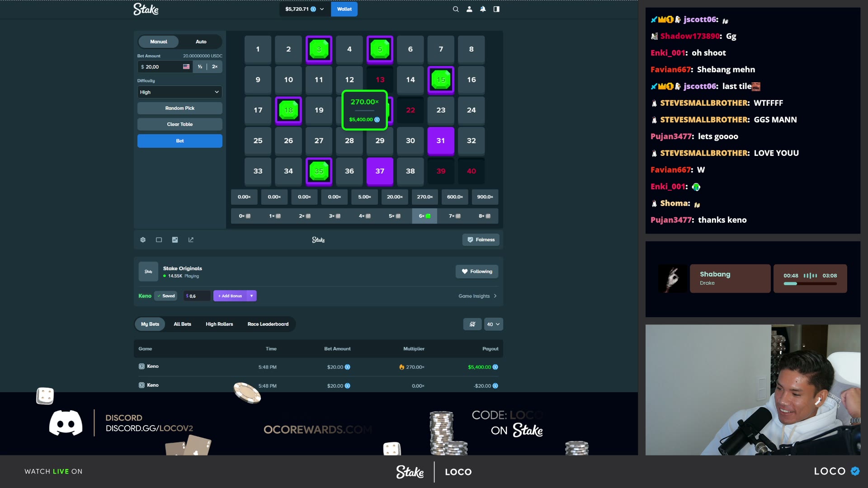
Task: Click the blue Bet button
Action: 180,141
